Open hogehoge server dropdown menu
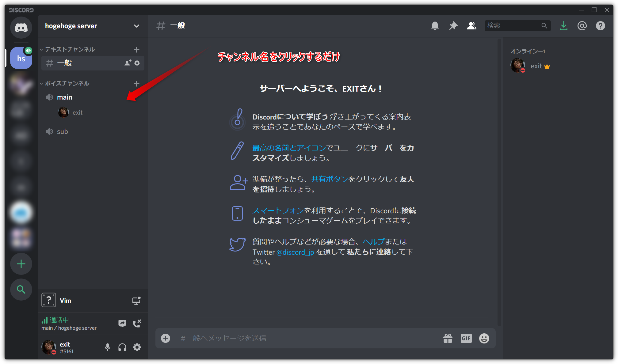 [93, 26]
